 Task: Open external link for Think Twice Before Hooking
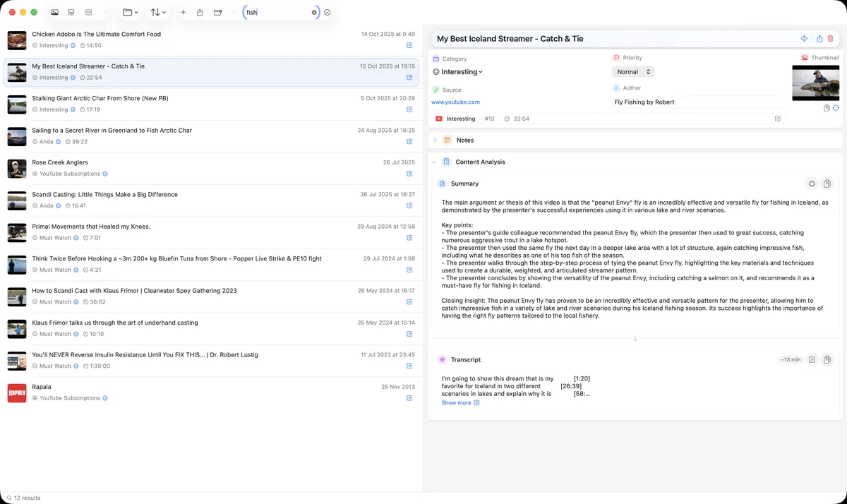(x=409, y=270)
